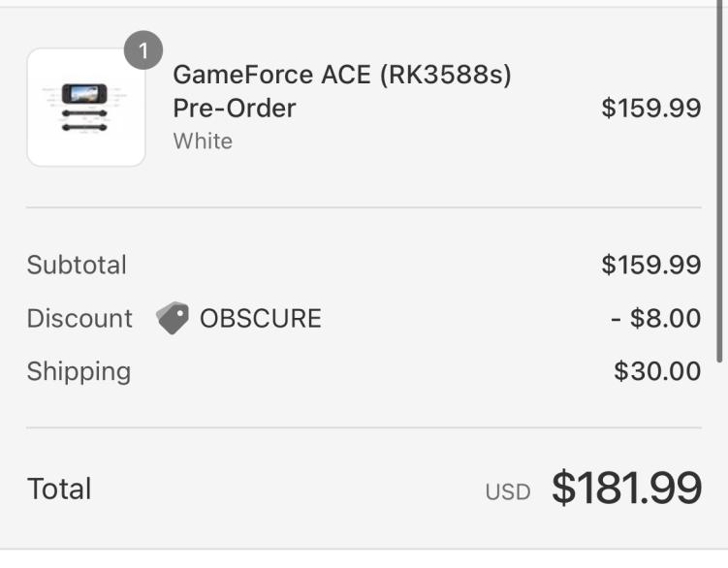Click the item price beside the product name
The width and height of the screenshot is (728, 568).
coord(650,108)
